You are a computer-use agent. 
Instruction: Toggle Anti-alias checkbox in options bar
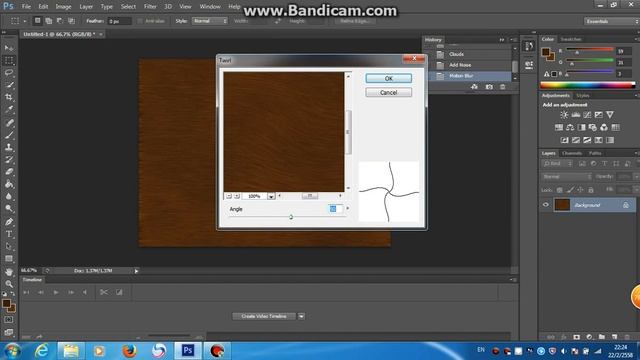tap(140, 21)
